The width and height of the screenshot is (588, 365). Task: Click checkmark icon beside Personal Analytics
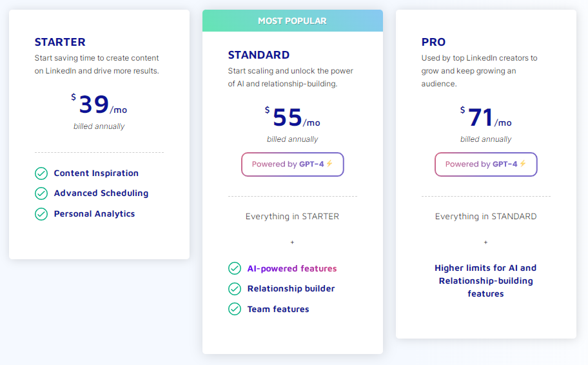point(41,214)
